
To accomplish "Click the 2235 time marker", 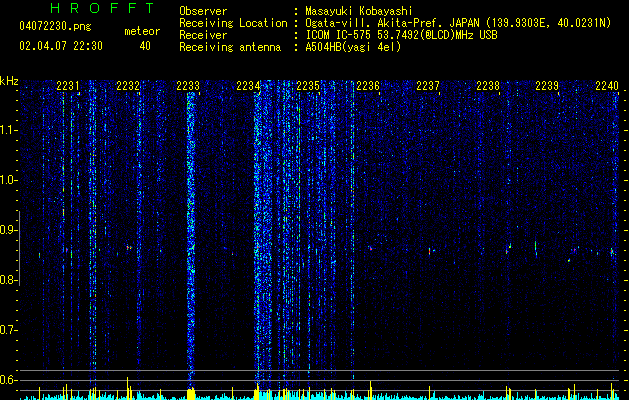I will pos(308,86).
